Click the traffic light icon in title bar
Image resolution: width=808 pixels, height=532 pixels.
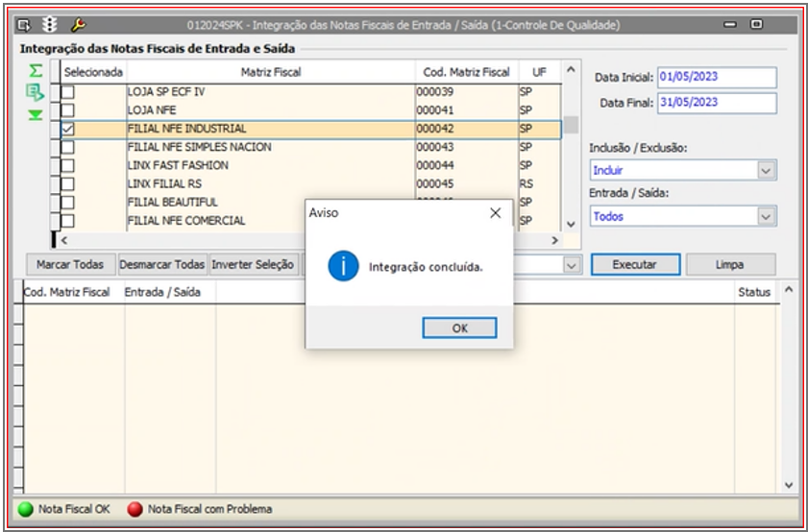pyautogui.click(x=50, y=24)
